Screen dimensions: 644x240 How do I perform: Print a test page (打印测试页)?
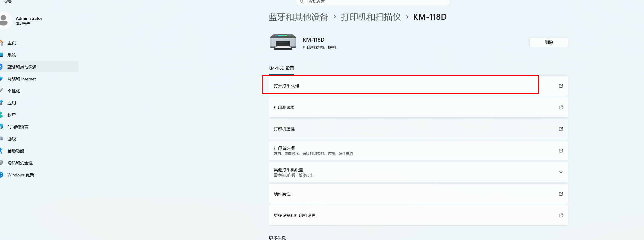pos(418,107)
